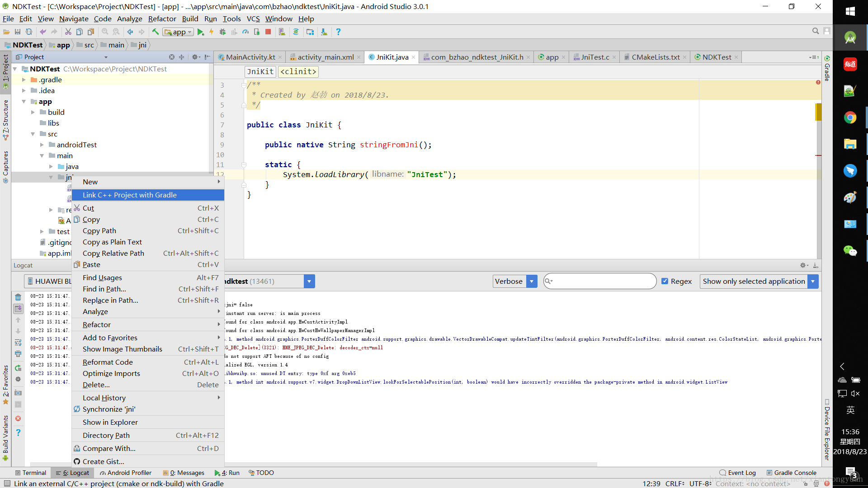The height and width of the screenshot is (488, 868).
Task: Click Sync Project with Gradle icon
Action: point(296,32)
